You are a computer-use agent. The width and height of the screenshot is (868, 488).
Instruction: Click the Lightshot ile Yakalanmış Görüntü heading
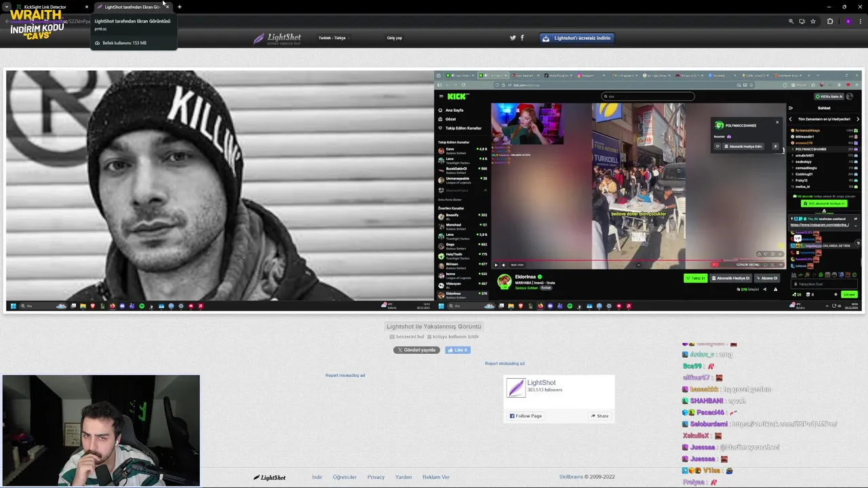pyautogui.click(x=434, y=327)
